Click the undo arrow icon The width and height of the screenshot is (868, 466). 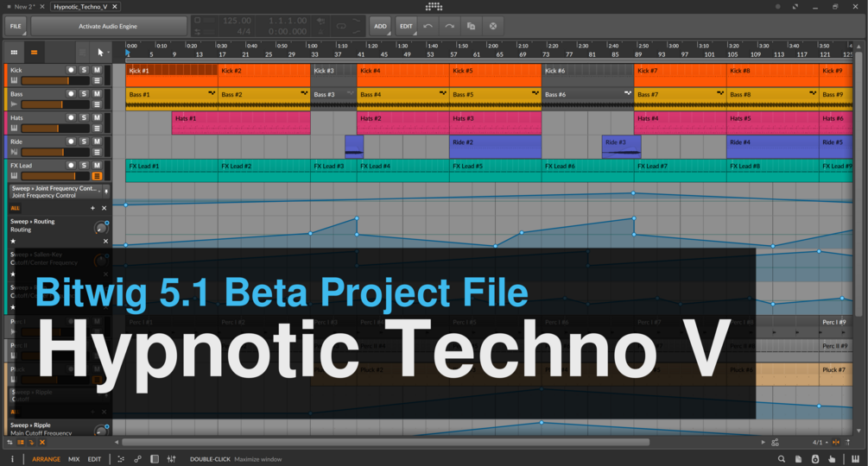pos(428,26)
